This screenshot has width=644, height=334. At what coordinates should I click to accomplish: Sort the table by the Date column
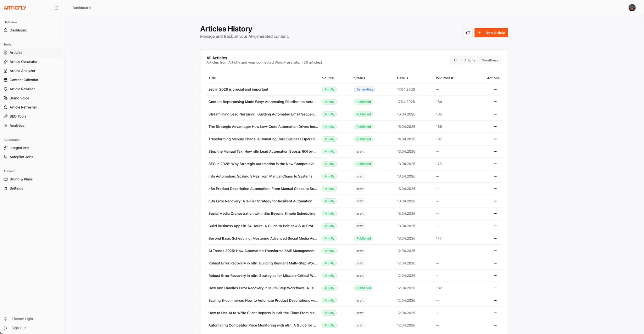(x=402, y=78)
